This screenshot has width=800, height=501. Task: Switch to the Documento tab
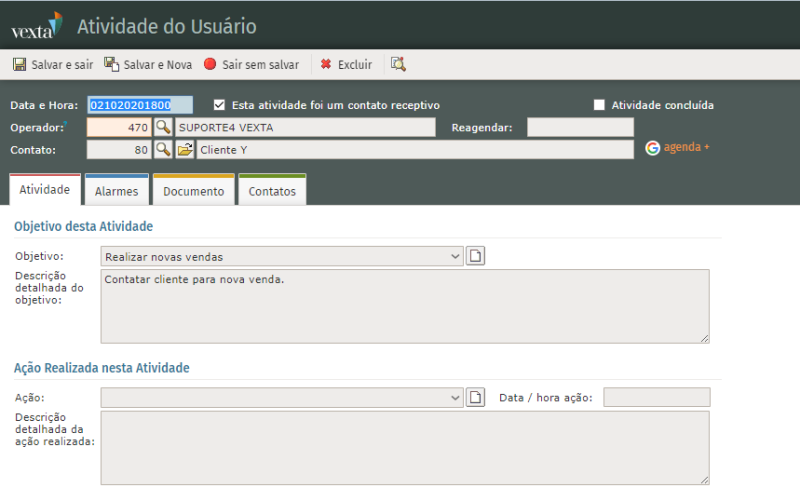point(194,191)
